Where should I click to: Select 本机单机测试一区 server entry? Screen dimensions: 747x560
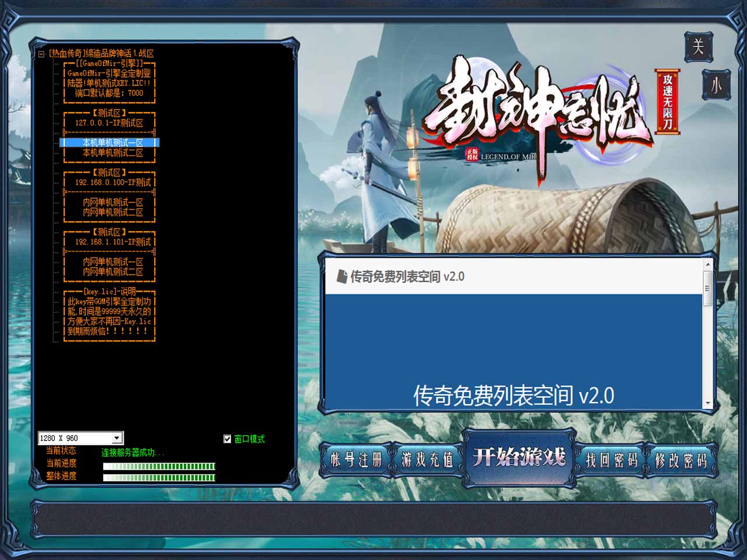[112, 143]
